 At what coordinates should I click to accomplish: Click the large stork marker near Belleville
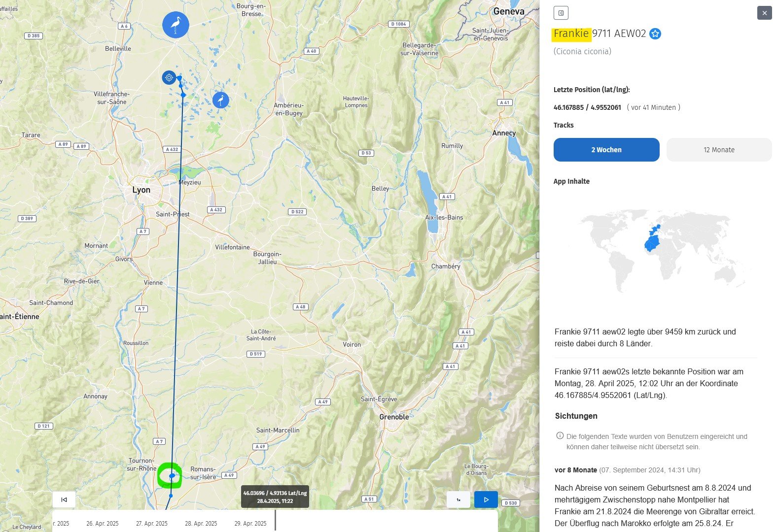[x=176, y=25]
